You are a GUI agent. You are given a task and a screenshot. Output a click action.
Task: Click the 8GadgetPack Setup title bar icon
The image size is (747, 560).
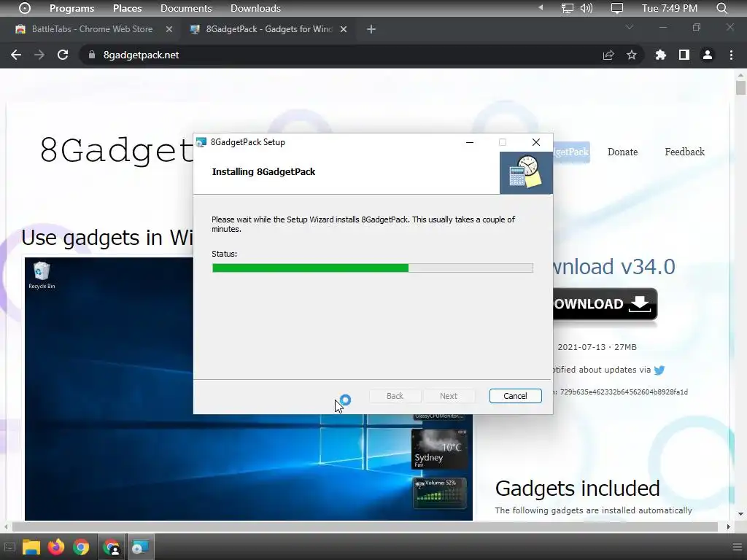201,142
